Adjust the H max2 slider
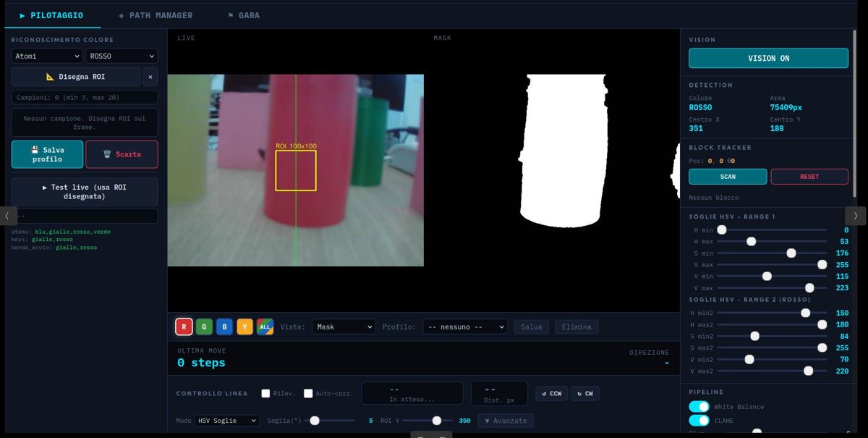 772,324
